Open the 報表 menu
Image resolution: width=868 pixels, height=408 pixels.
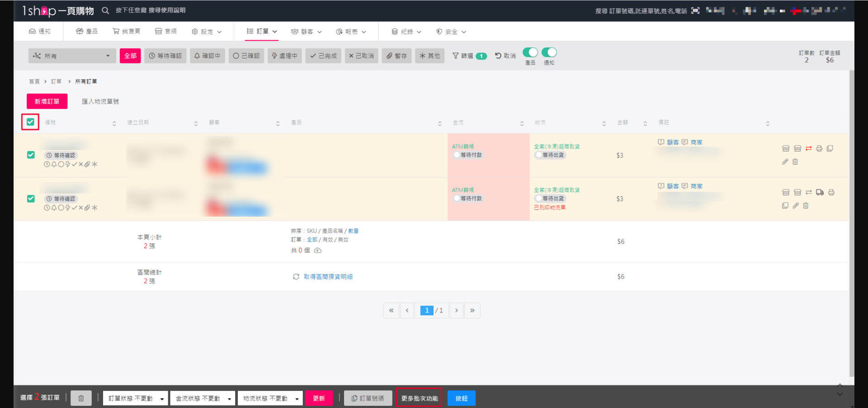[x=350, y=31]
